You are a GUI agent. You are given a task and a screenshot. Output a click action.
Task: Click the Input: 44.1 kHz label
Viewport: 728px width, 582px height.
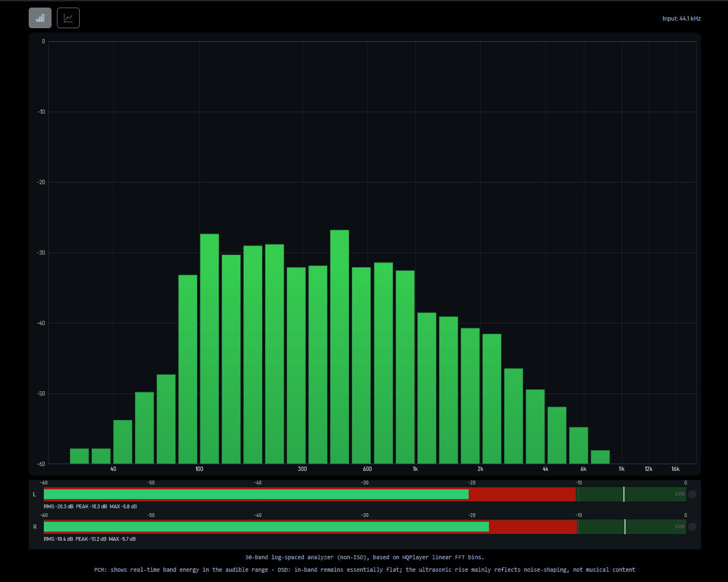click(681, 18)
